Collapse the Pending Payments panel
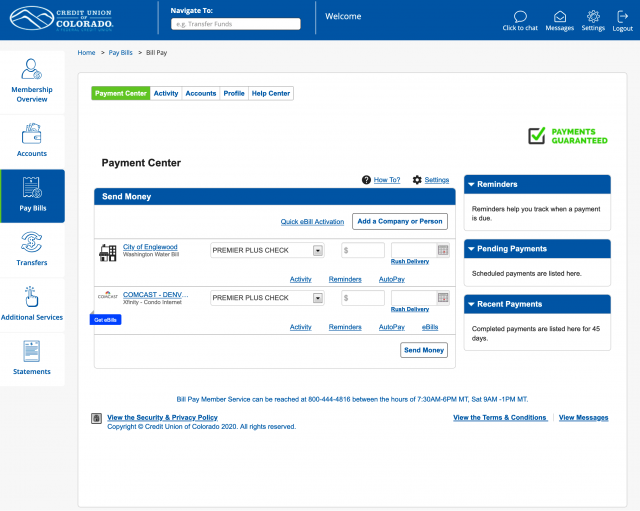Screen dimensions: 640x511 [x=471, y=249]
